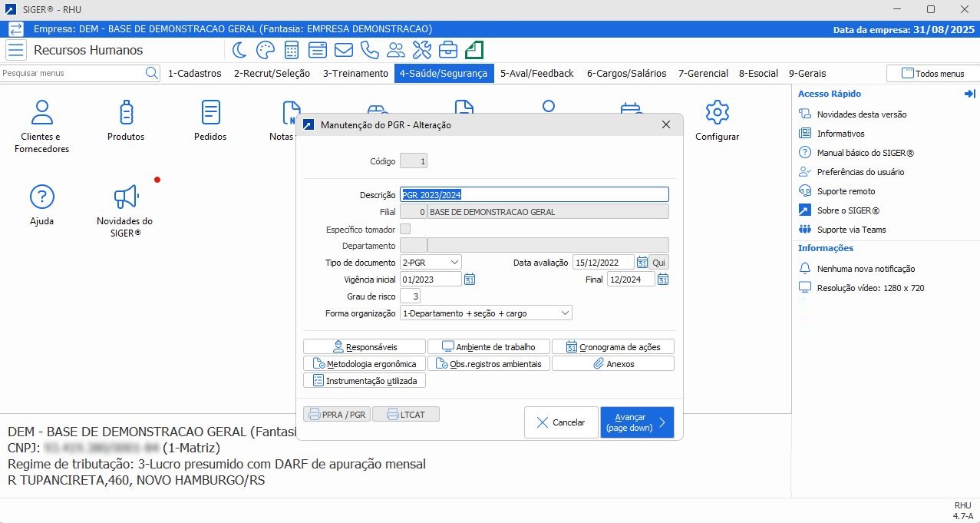980x523 pixels.
Task: Click the phone icon in the toolbar
Action: pyautogui.click(x=369, y=51)
